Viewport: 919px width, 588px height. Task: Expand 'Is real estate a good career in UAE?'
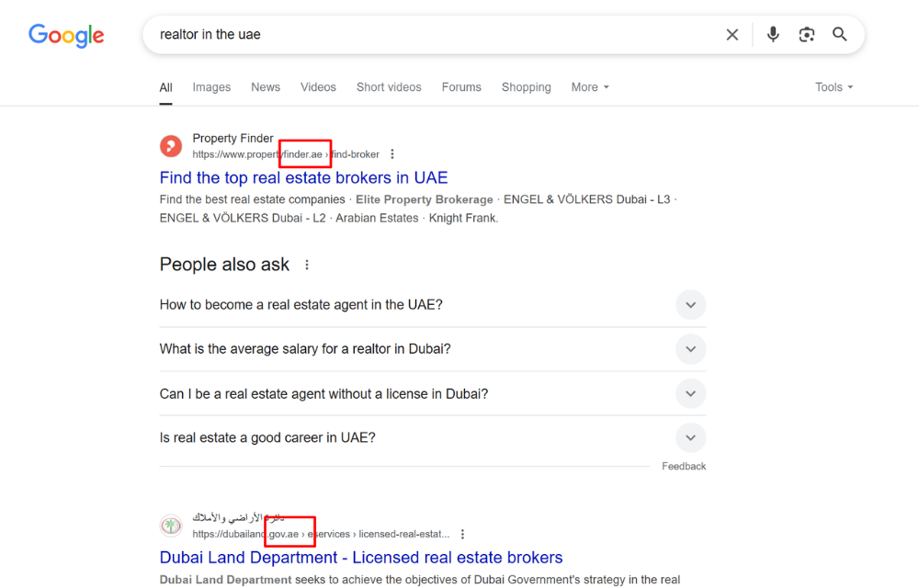[690, 437]
